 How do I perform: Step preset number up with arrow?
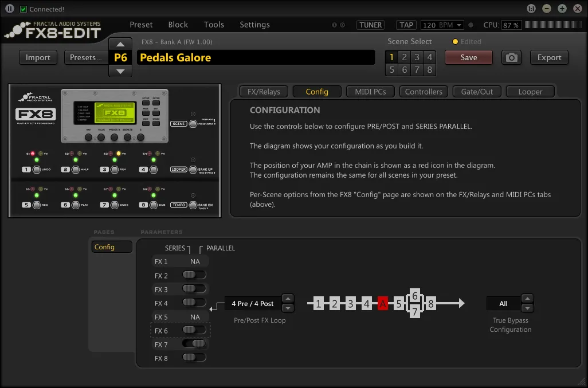tap(120, 45)
